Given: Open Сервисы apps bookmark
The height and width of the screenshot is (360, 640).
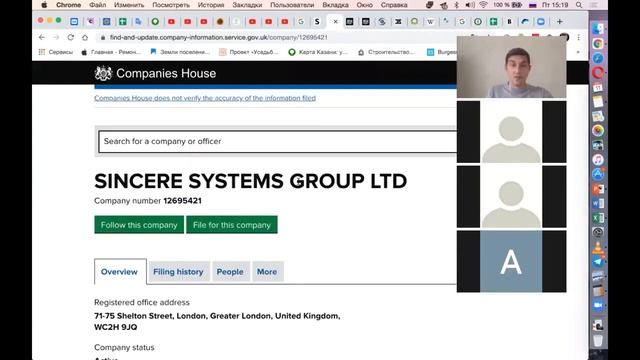Looking at the screenshot, I should (x=56, y=52).
